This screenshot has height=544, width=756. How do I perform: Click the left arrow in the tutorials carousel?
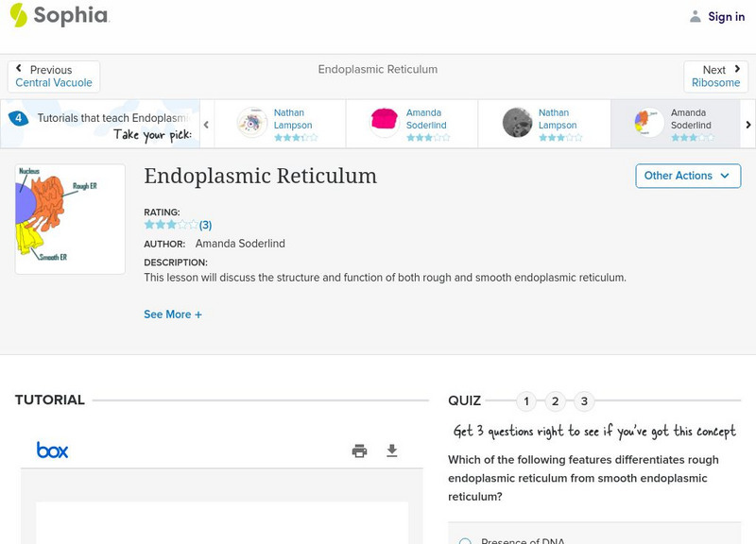pos(206,123)
